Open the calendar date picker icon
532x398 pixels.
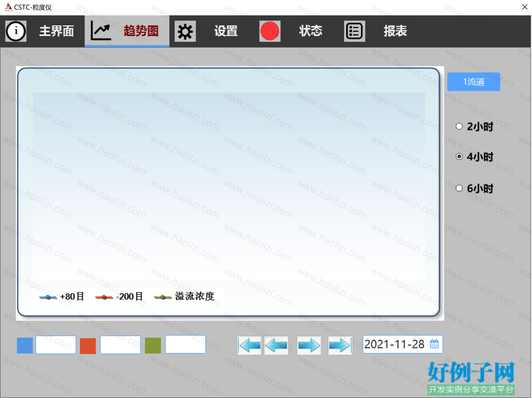[434, 344]
